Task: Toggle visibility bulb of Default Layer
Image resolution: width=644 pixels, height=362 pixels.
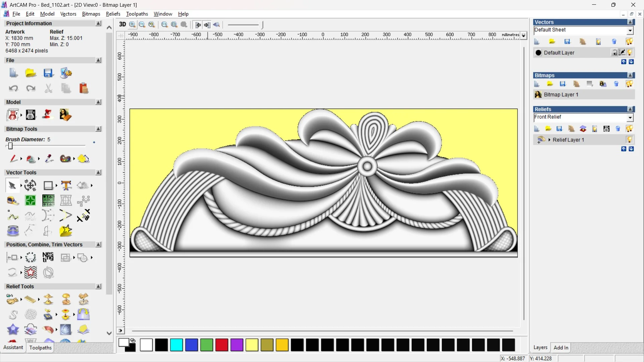Action: tap(630, 53)
